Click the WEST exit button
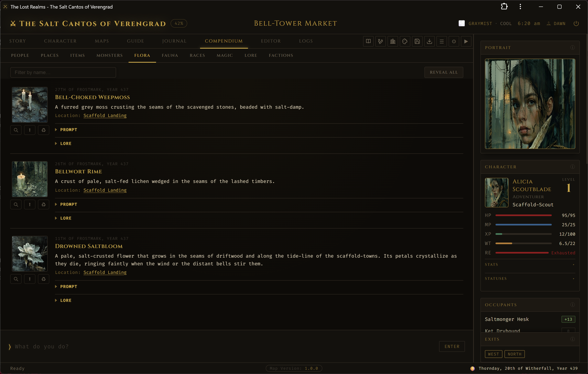588x374 pixels. tap(493, 354)
